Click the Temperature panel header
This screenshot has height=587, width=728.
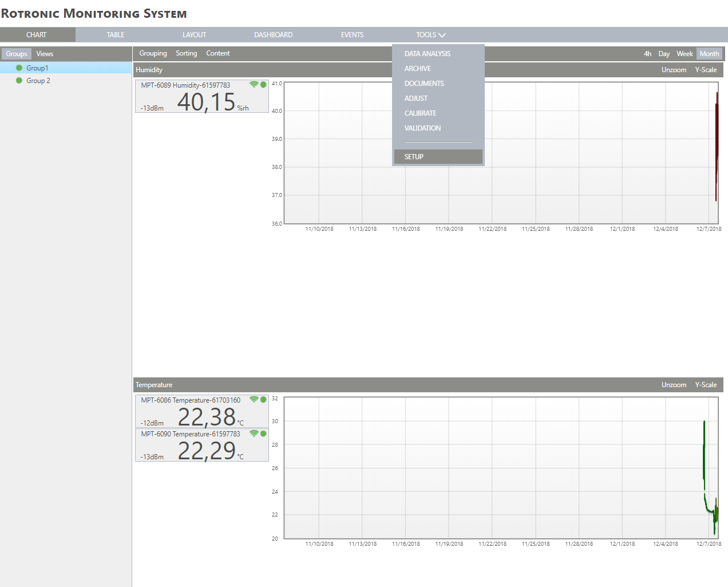coord(428,385)
